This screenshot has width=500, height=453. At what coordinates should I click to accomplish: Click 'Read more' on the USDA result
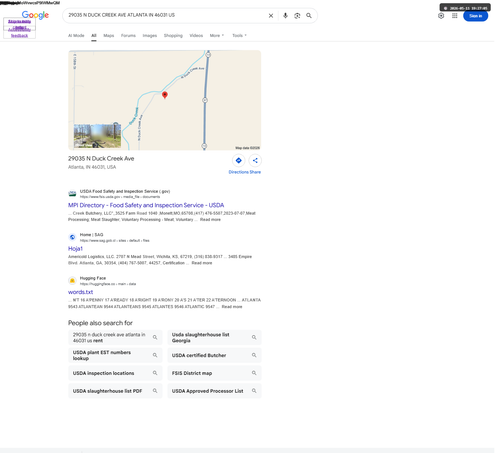[210, 220]
